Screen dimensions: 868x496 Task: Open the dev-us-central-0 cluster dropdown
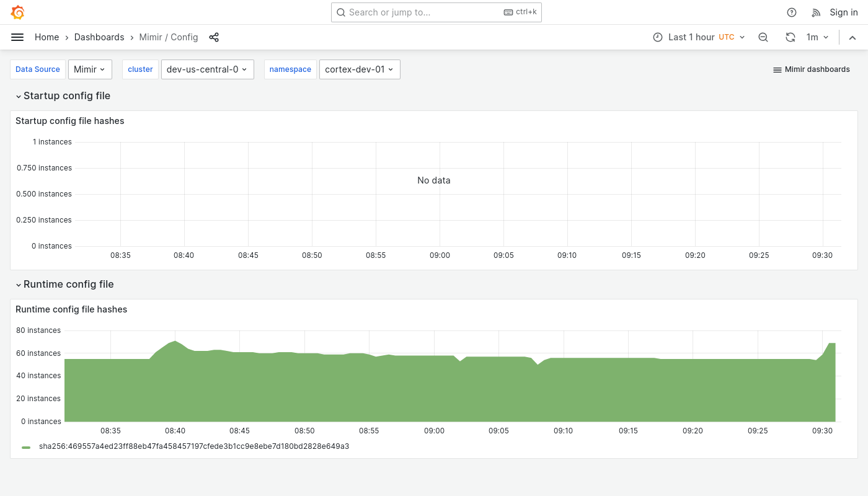click(207, 69)
